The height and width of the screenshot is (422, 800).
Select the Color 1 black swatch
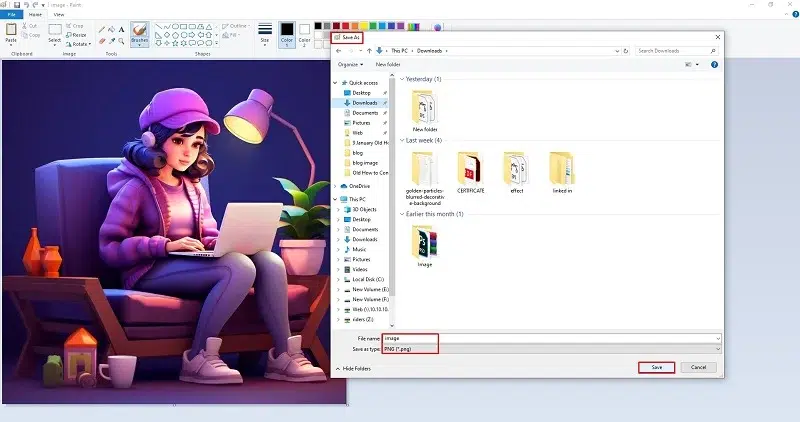287,35
